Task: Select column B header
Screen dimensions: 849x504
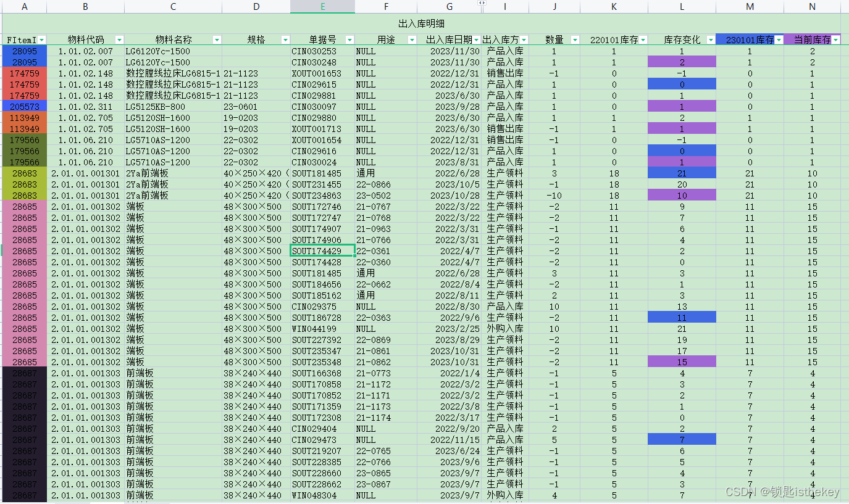Action: point(85,7)
